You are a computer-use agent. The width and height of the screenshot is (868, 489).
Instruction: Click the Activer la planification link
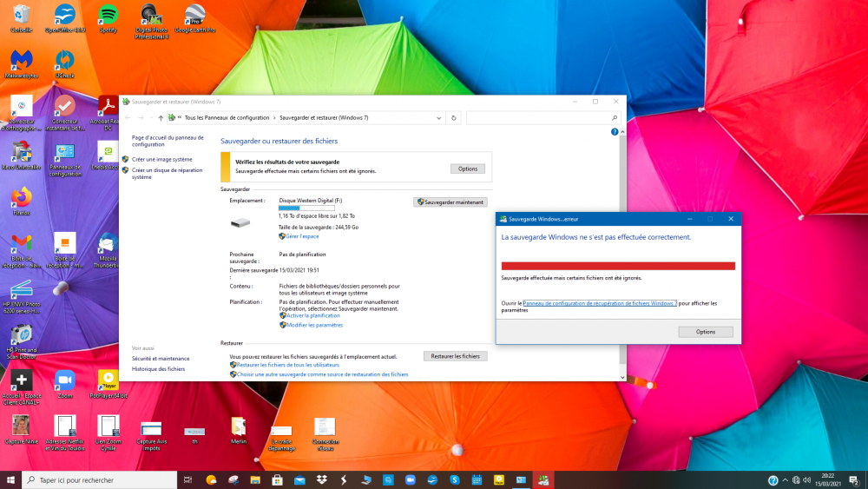click(312, 316)
